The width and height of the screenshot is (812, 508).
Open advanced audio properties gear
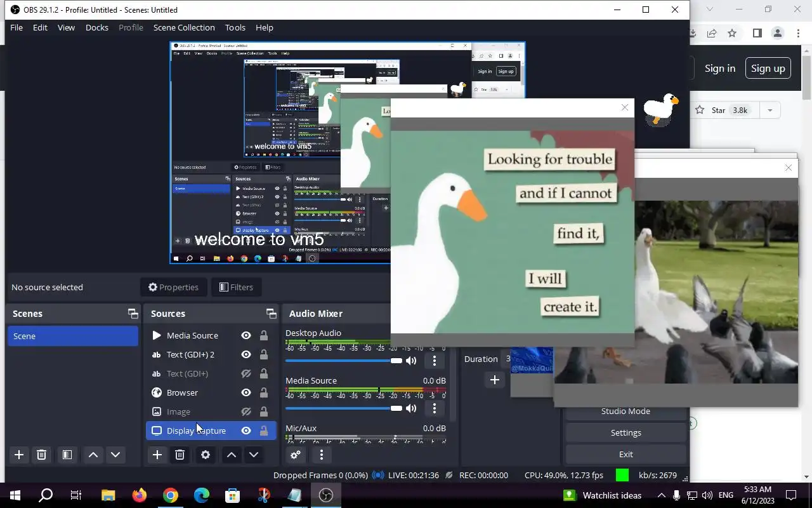click(x=295, y=455)
